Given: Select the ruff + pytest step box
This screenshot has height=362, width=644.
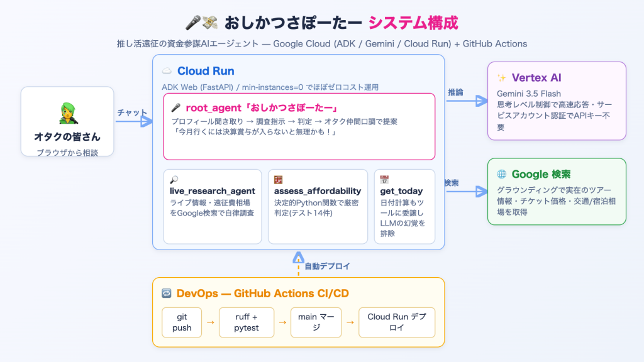Looking at the screenshot, I should [247, 322].
